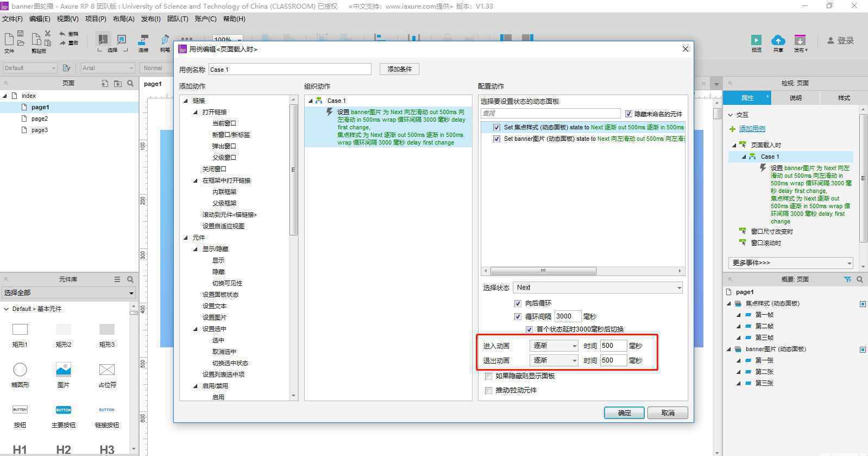This screenshot has width=868, height=456.
Task: Select the primary button 主要按钮 widget
Action: click(64, 410)
